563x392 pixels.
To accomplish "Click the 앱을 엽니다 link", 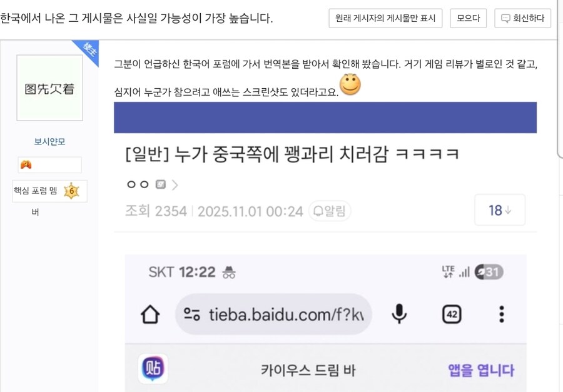I will pyautogui.click(x=480, y=370).
